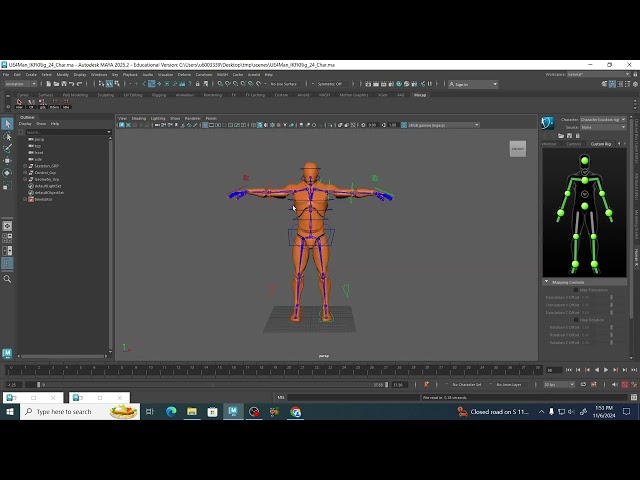Open the Workspace dropdown

point(599,74)
